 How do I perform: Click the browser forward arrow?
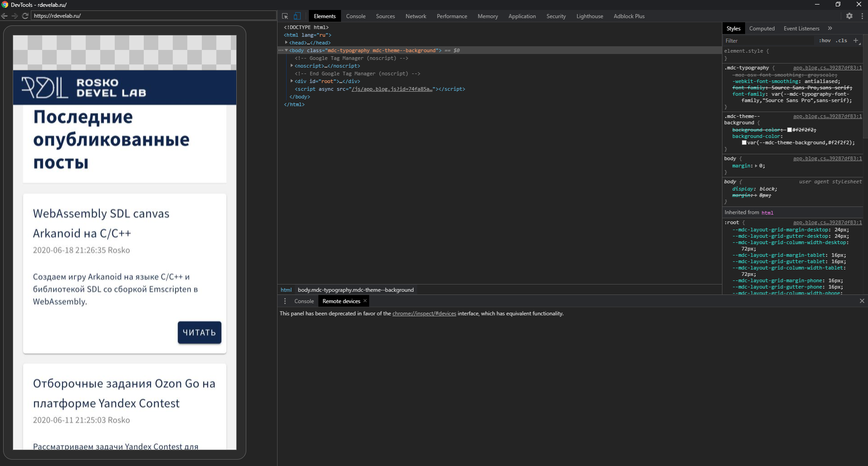pyautogui.click(x=15, y=15)
